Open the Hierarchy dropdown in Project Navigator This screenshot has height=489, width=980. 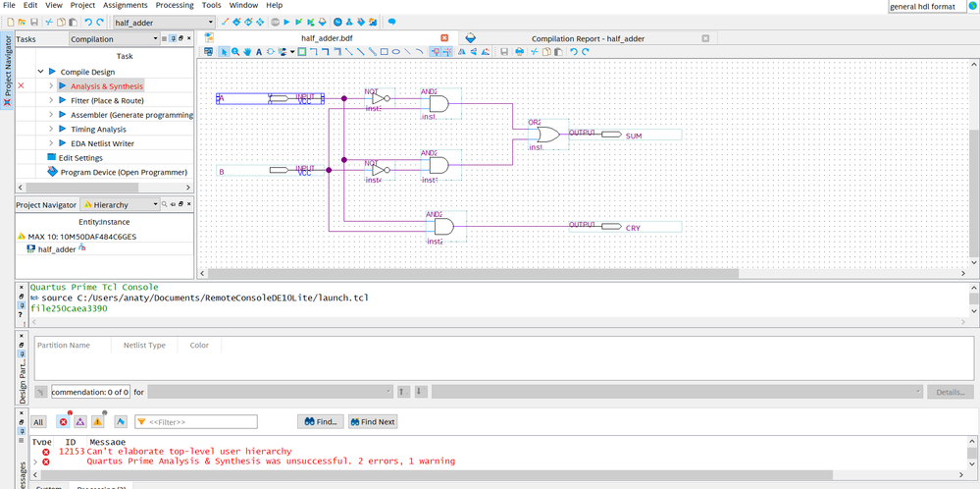pyautogui.click(x=154, y=204)
